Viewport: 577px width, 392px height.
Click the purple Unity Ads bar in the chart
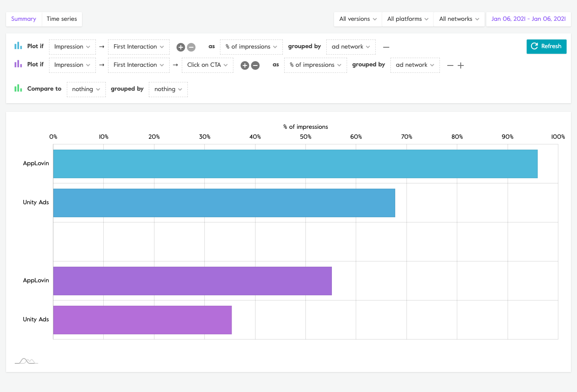142,320
